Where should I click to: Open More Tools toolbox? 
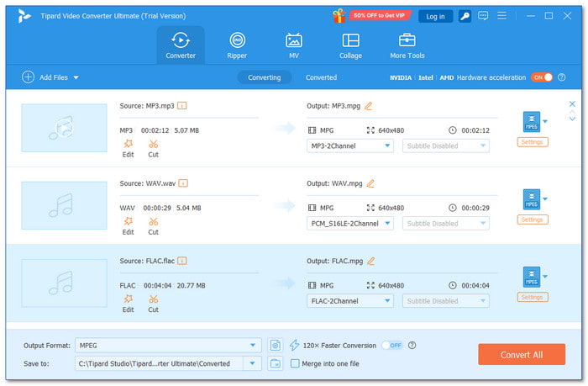(x=407, y=45)
